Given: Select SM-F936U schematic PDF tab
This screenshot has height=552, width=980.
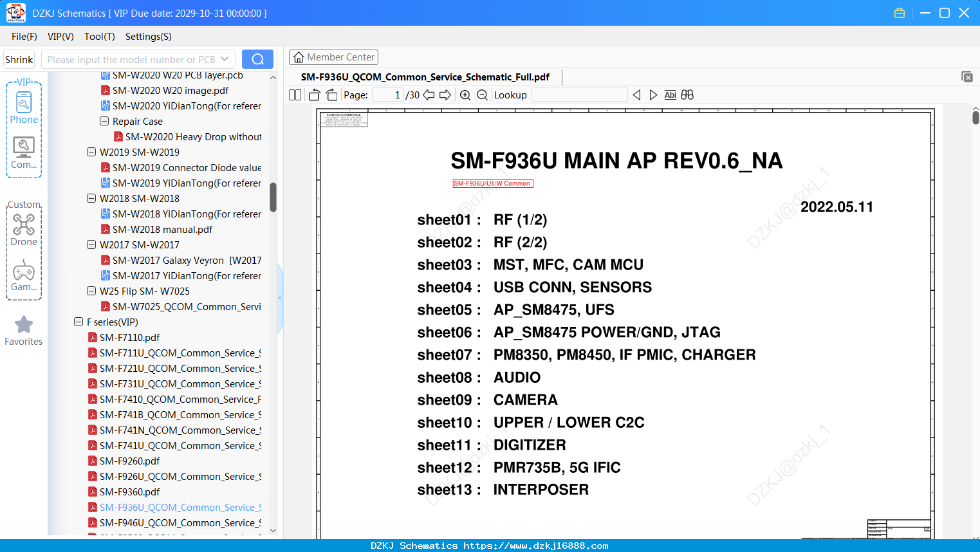Looking at the screenshot, I should pos(425,77).
